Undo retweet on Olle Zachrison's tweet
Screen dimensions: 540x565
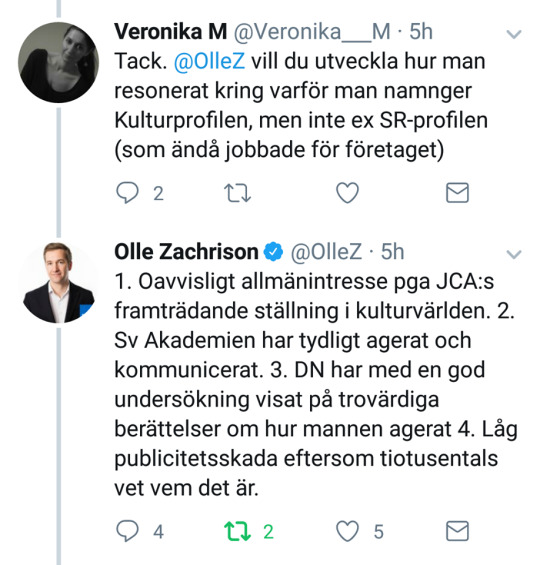pos(237,531)
